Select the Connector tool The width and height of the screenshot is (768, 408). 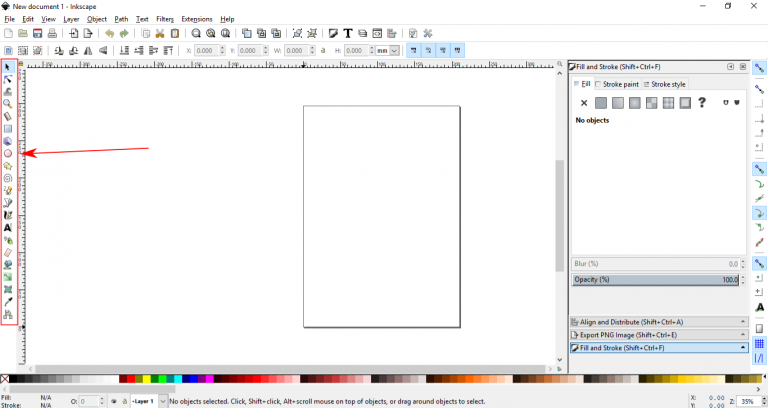point(8,314)
